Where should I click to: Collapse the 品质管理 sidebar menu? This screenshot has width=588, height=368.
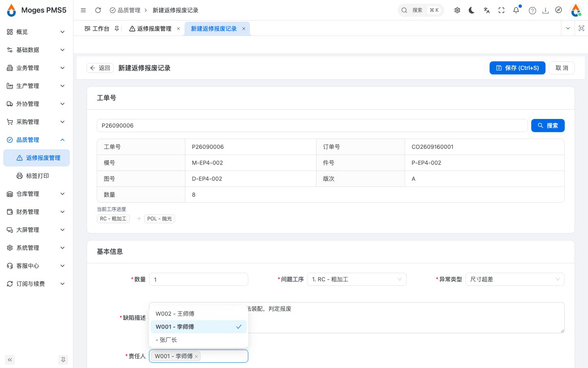coord(36,140)
